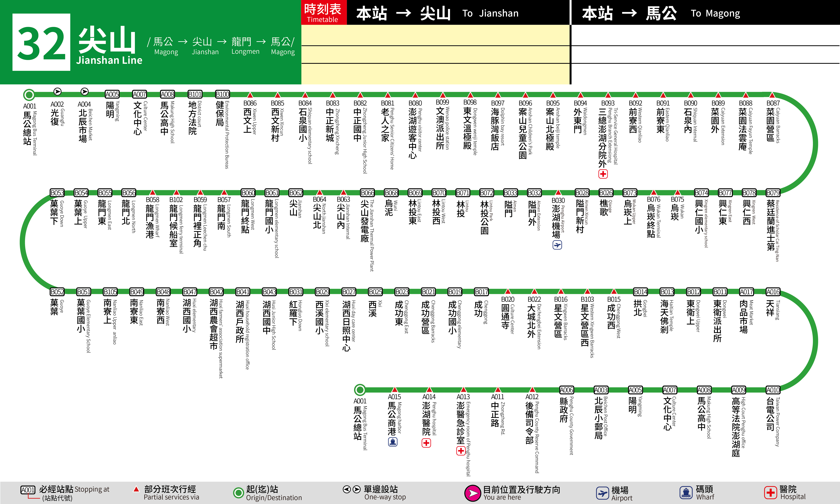Image resolution: width=840 pixels, height=504 pixels.
Task: Select stop code box A009 高等法院澎湖庭
Action: [739, 390]
